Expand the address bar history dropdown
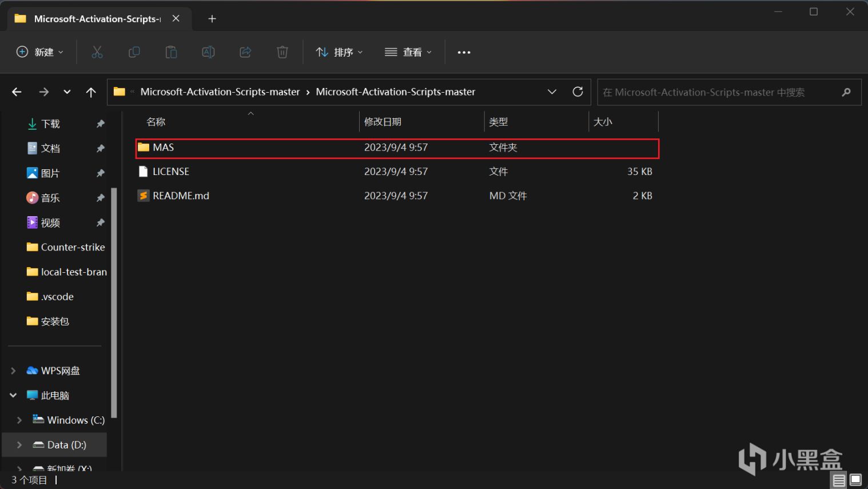This screenshot has height=489, width=868. (552, 92)
